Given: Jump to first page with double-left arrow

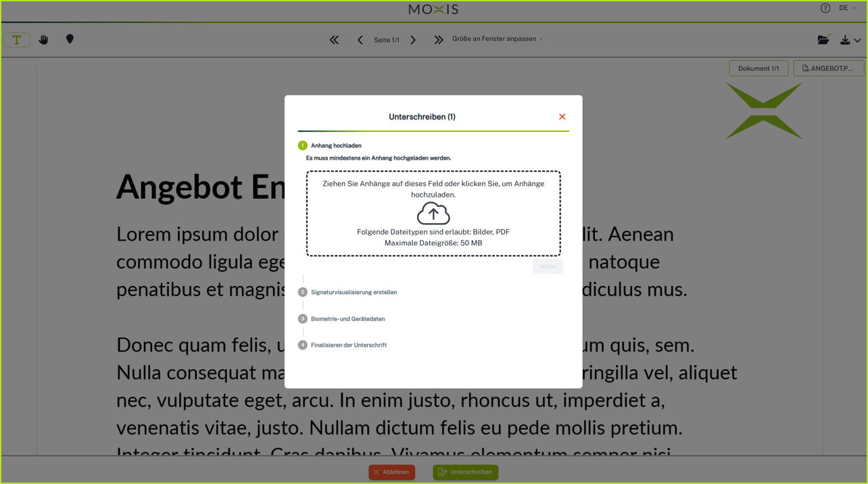Looking at the screenshot, I should click(x=334, y=39).
